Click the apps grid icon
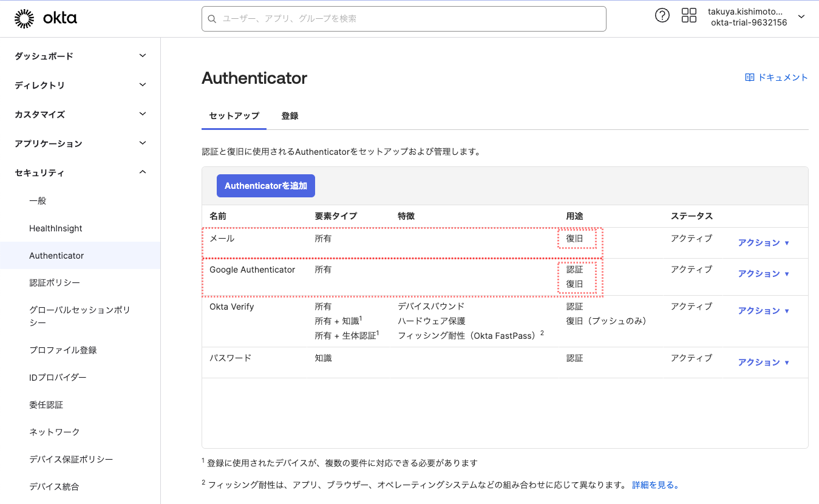 689,15
